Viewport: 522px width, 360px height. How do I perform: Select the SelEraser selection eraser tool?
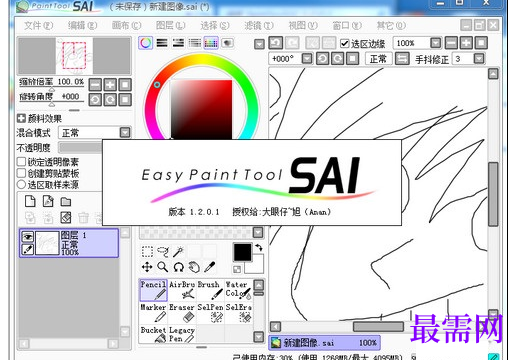coord(238,313)
